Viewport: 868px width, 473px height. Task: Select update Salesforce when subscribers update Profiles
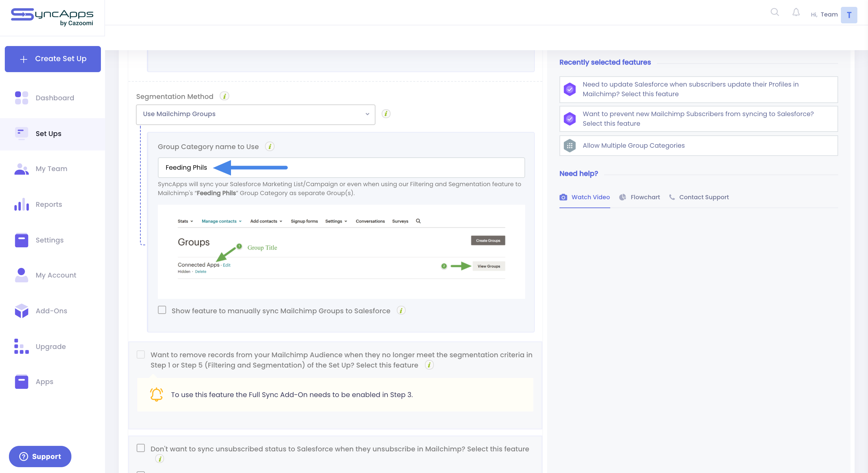click(x=698, y=89)
